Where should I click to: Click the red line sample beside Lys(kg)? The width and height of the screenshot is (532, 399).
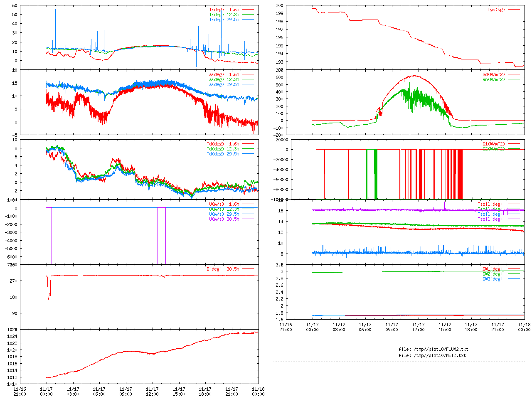(x=514, y=10)
